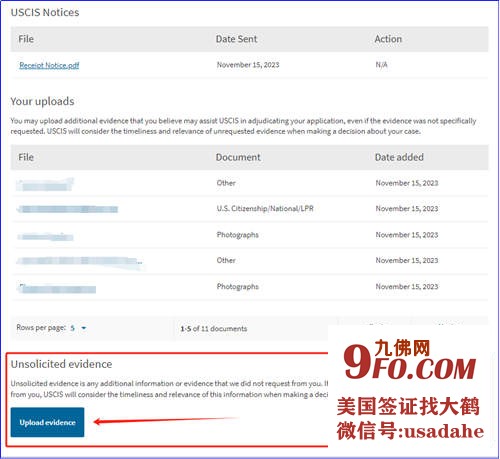Open the blurred file in first Photographs row

45,237
